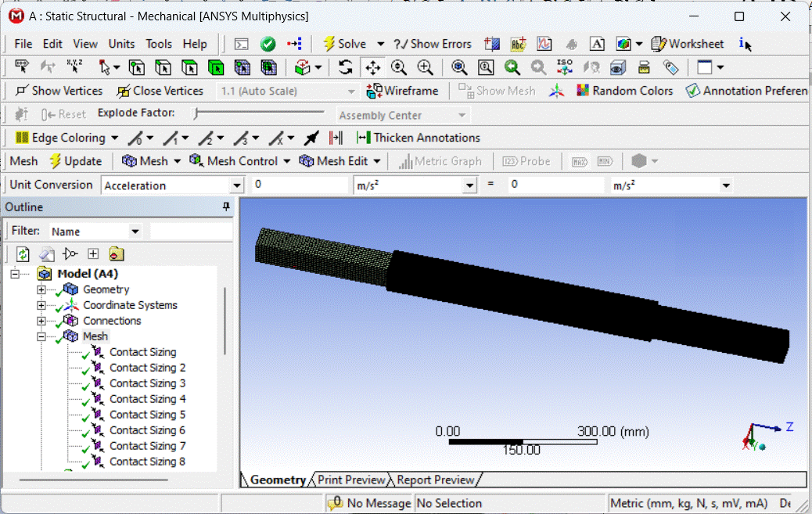Activate the Pan view tool
The height and width of the screenshot is (514, 812).
pos(373,67)
